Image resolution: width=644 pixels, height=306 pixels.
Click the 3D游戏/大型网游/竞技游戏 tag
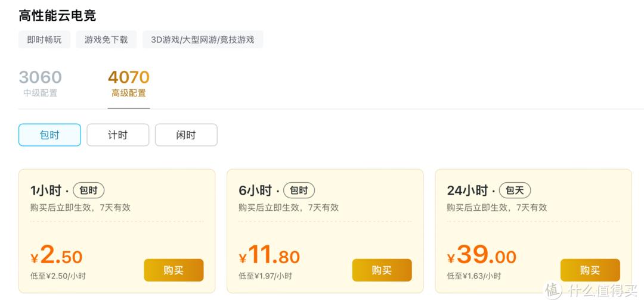202,40
